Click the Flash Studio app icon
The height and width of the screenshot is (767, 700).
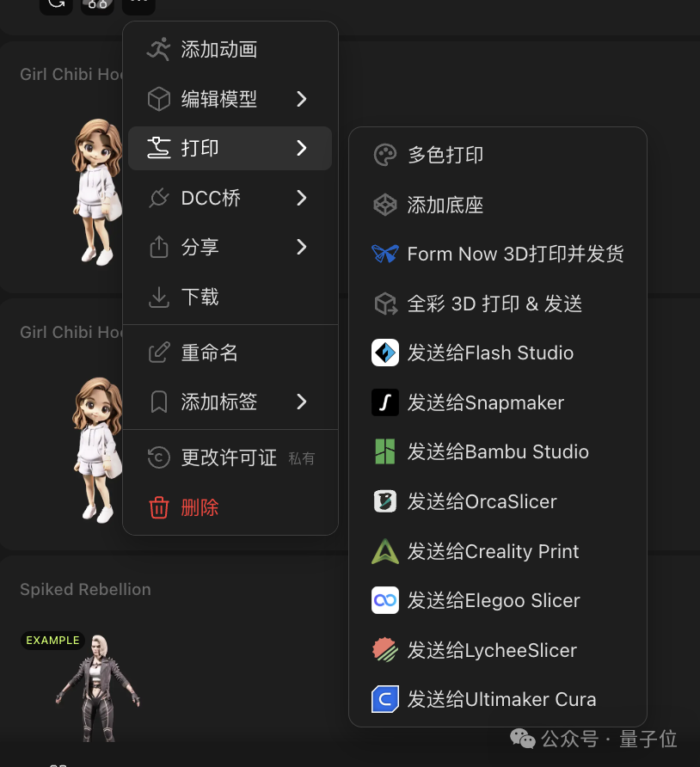tap(385, 353)
